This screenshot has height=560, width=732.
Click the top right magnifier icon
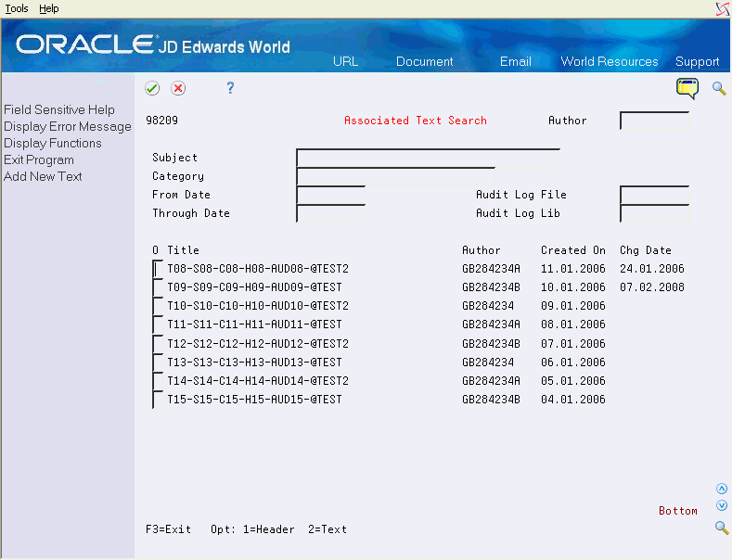[x=719, y=88]
